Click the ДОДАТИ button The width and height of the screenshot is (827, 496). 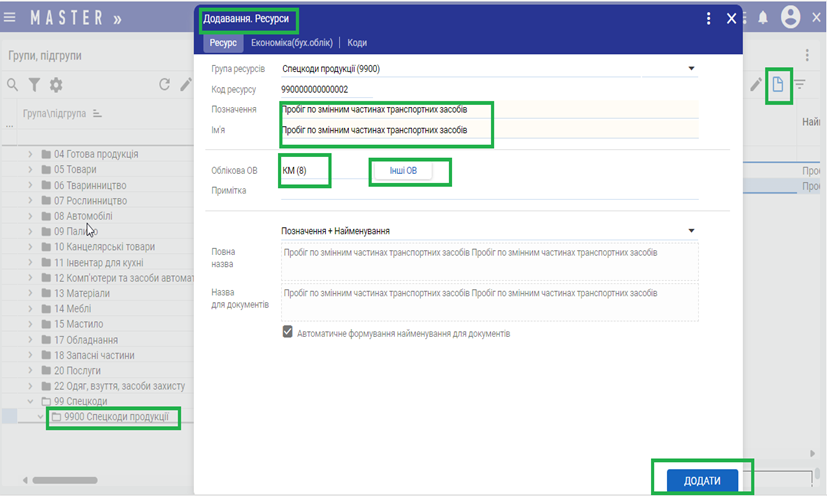point(702,481)
